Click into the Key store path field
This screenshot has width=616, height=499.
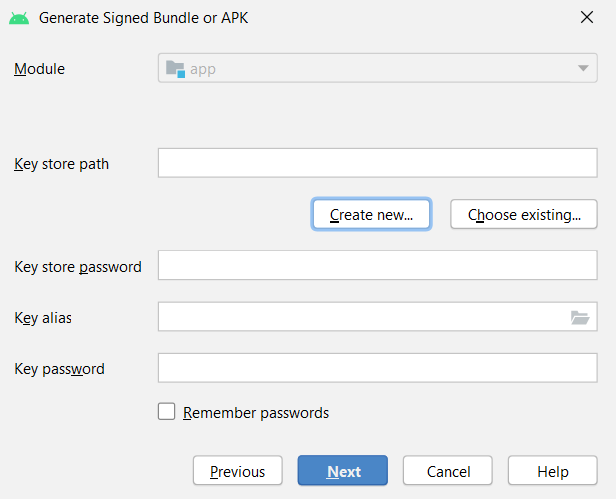[377, 164]
